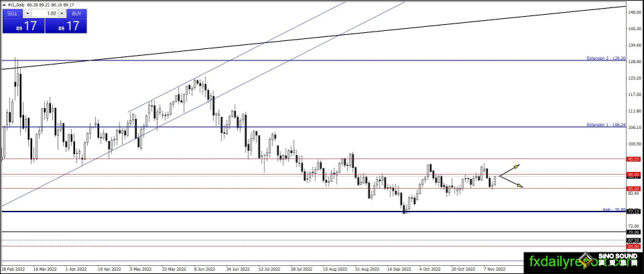The height and width of the screenshot is (274, 644).
Task: Click the red 85.00 price tag
Action: tap(632, 189)
